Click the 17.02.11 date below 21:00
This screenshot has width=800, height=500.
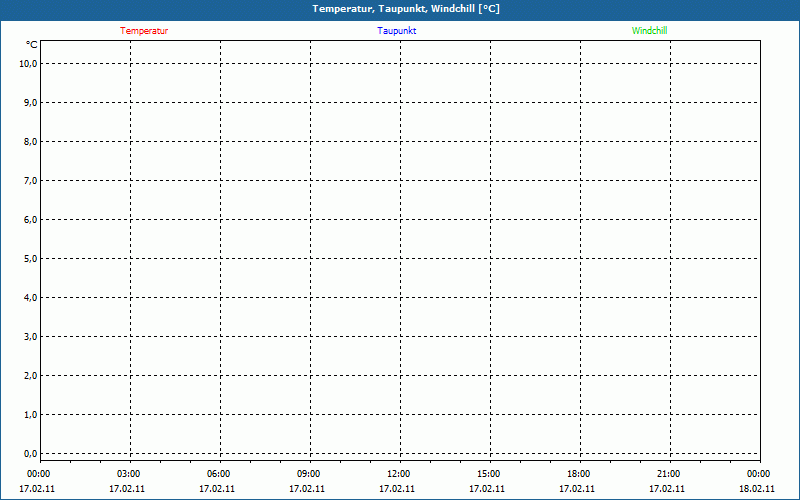click(x=667, y=489)
